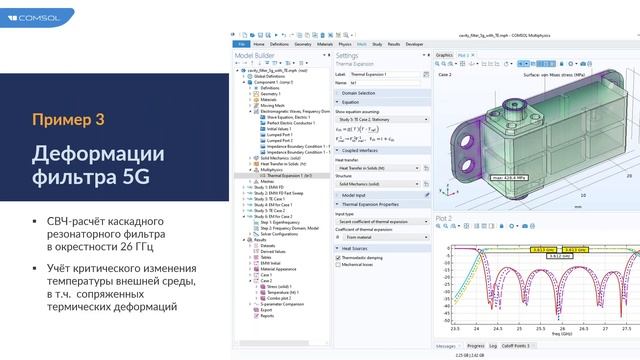Enable the Mechanical losses checkbox
The width and height of the screenshot is (640, 360).
point(338,265)
